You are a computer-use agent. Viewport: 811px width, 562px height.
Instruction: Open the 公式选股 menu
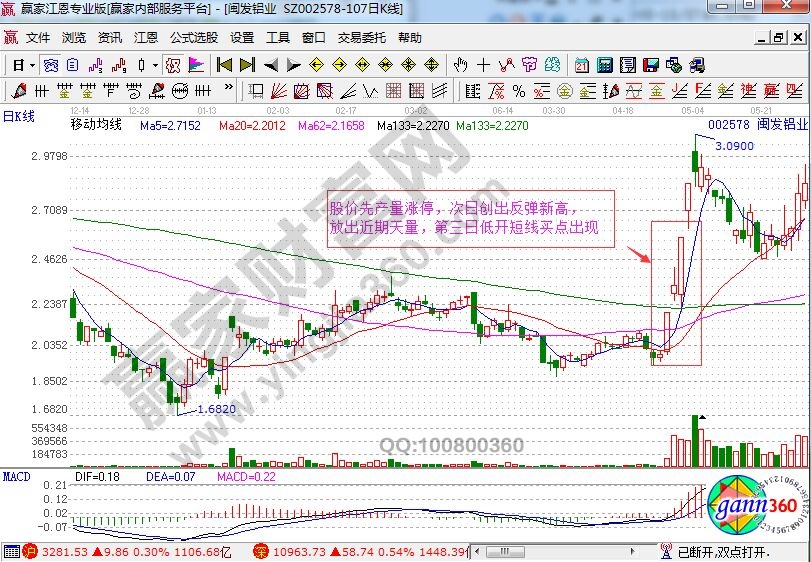click(x=193, y=38)
